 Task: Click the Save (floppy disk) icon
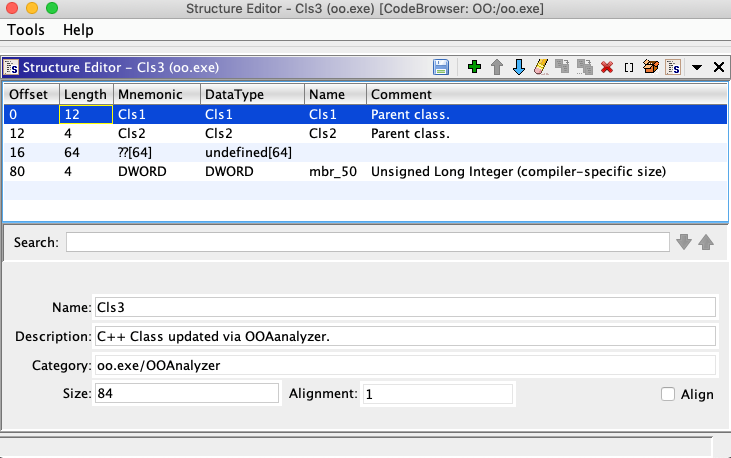coord(440,67)
